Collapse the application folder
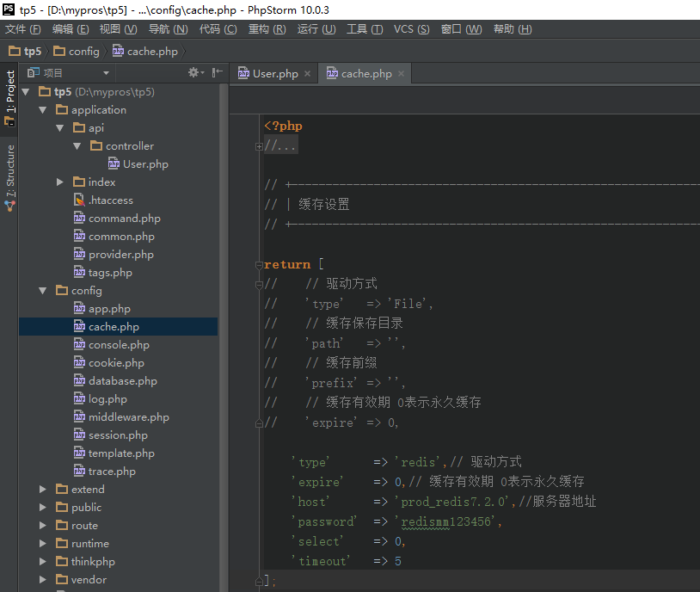The width and height of the screenshot is (700, 592). coord(43,110)
